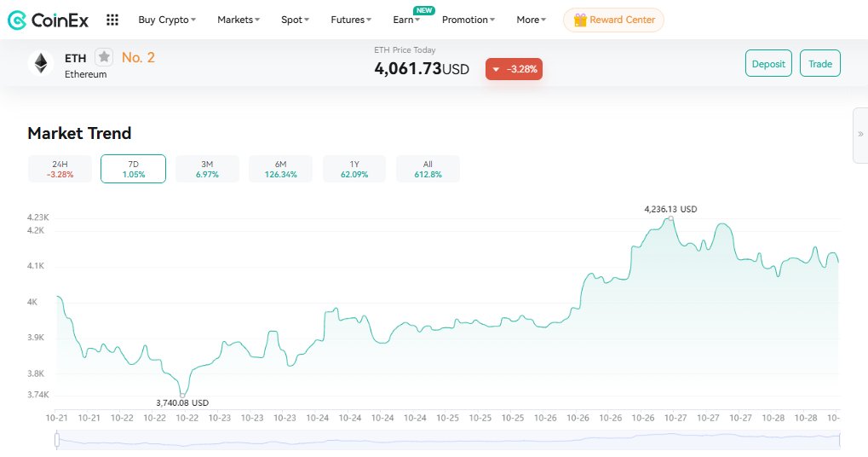
Task: Click the 3.74K y-axis label
Action: pos(38,395)
